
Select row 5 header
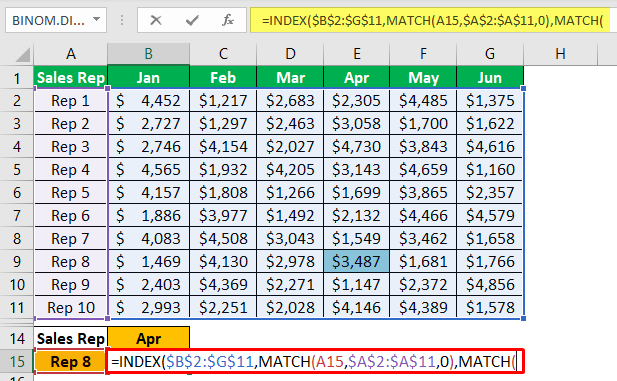(17, 170)
